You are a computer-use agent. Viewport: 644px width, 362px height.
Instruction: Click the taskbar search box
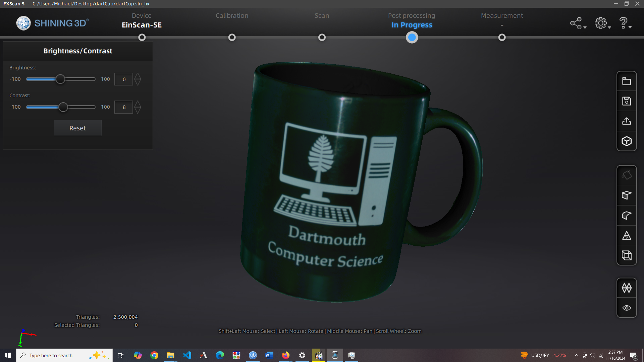pyautogui.click(x=64, y=355)
